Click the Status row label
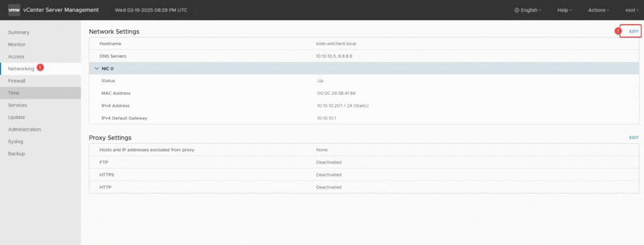This screenshot has width=644, height=245. (108, 81)
